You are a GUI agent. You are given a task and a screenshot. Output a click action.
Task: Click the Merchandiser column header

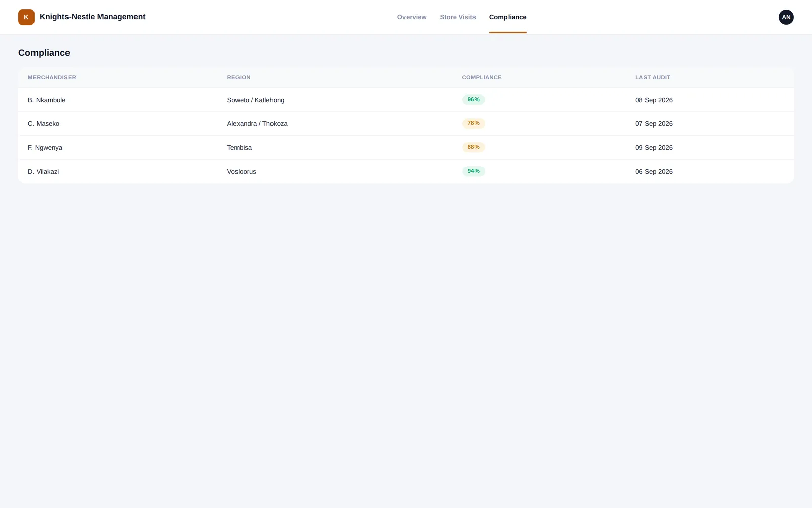point(52,77)
